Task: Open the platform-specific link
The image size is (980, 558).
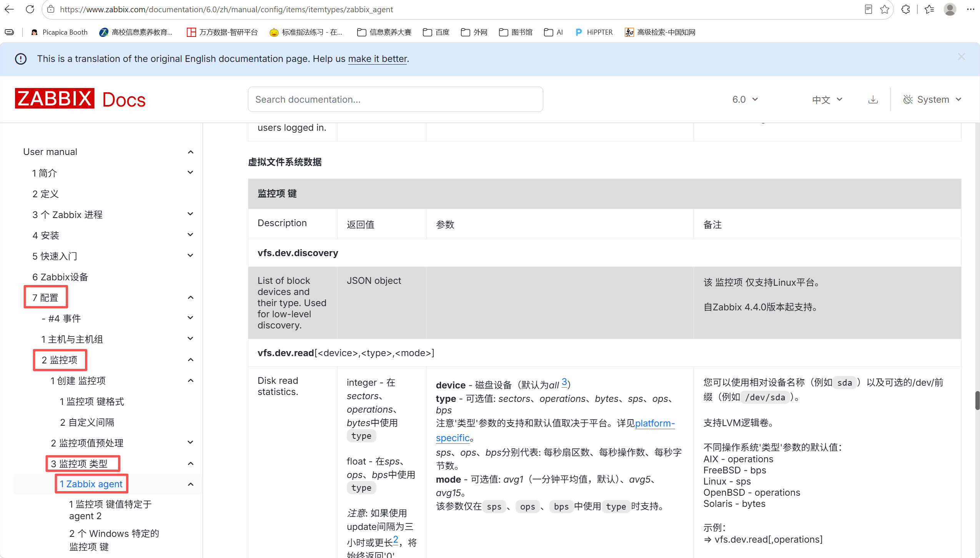Action: (555, 431)
